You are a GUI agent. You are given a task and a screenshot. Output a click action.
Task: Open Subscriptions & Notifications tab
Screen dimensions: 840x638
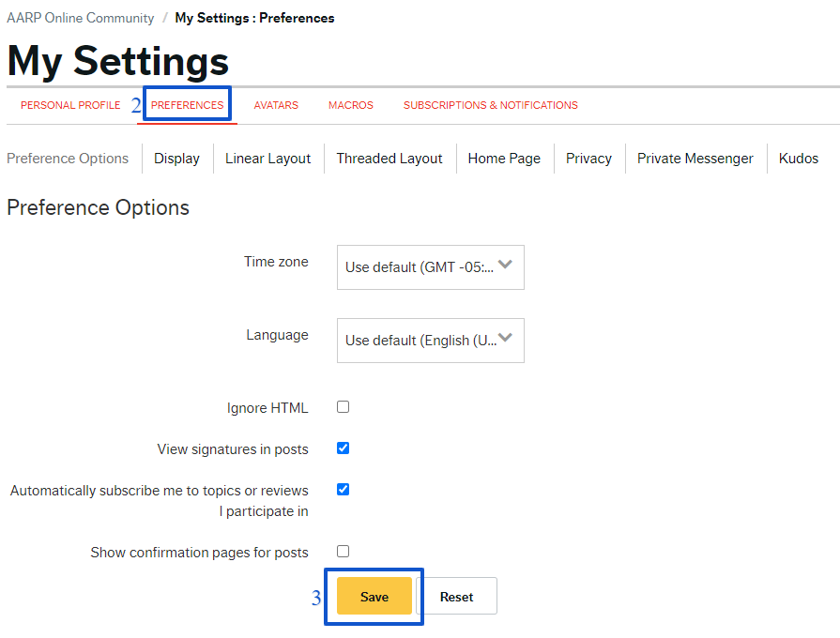point(490,105)
